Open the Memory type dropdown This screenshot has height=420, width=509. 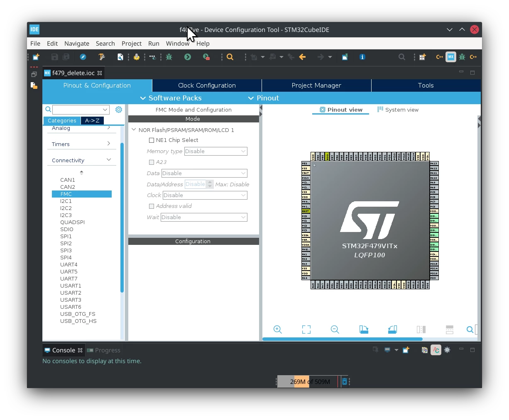point(216,151)
